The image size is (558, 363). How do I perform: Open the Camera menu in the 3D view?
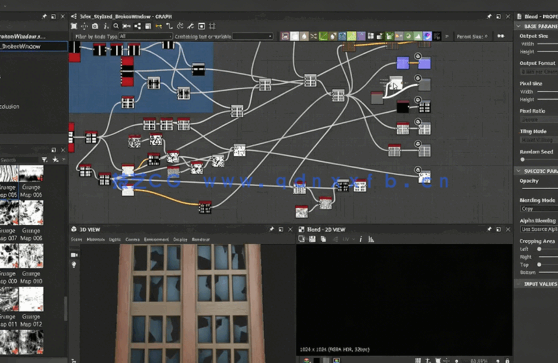(132, 239)
